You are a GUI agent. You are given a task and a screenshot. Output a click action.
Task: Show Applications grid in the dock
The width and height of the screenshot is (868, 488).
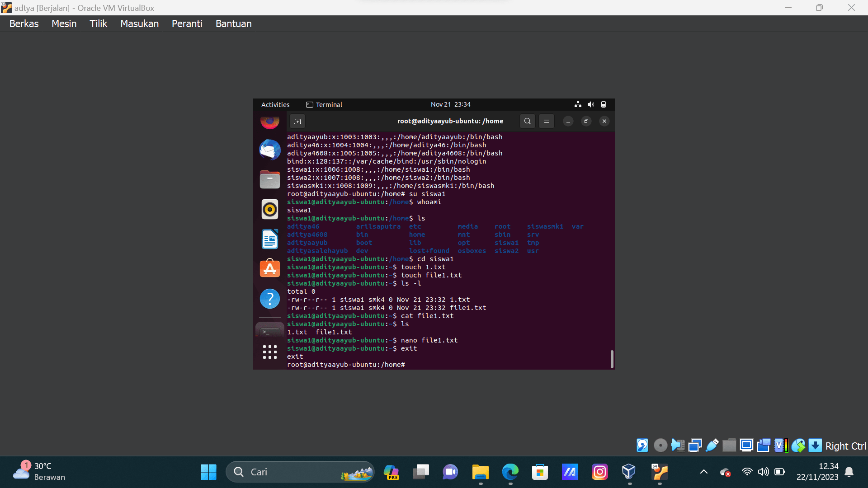270,352
